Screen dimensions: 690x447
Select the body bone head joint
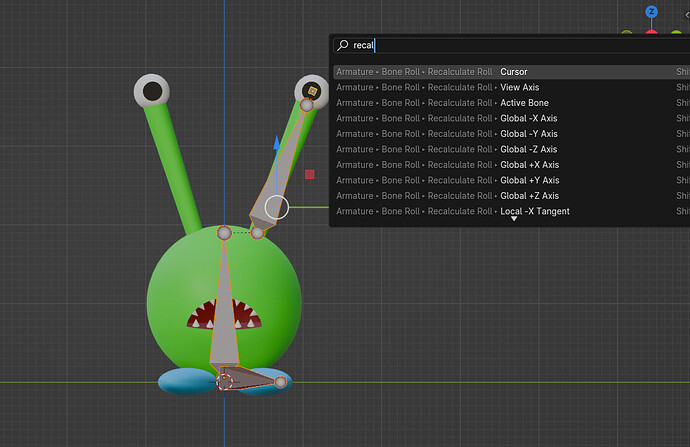[224, 233]
